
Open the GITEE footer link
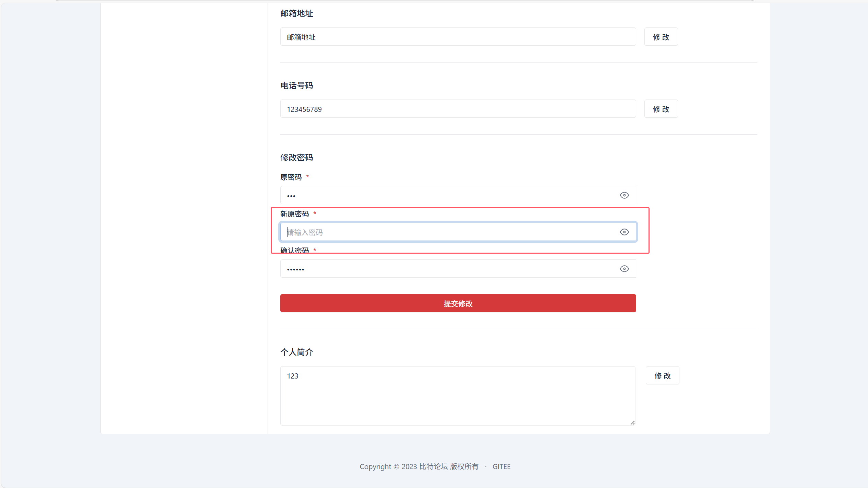[501, 466]
